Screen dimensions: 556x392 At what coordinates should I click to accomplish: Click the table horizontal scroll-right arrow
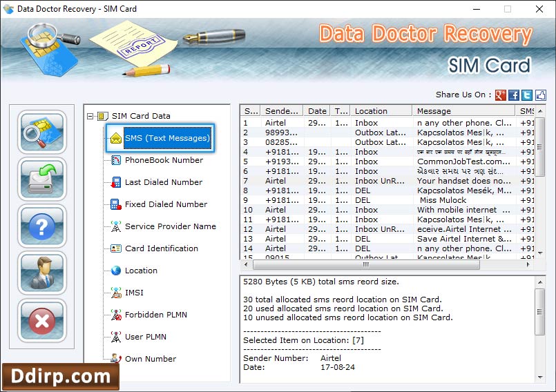pos(528,264)
